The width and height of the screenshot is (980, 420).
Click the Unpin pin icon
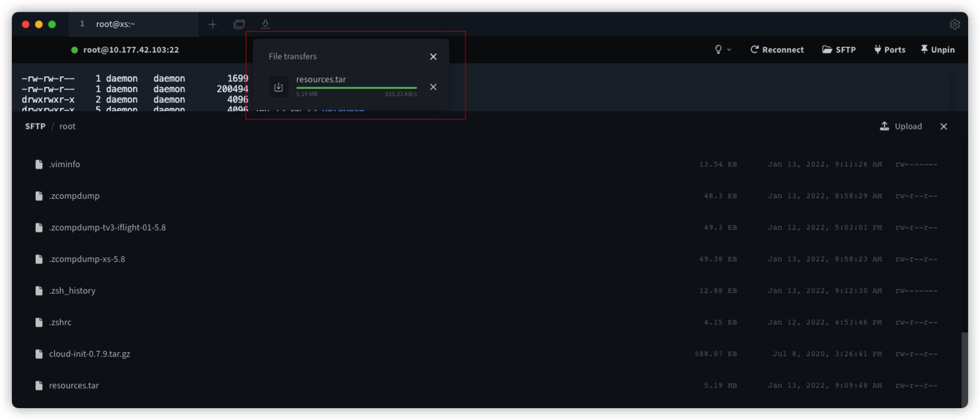pyautogui.click(x=924, y=49)
